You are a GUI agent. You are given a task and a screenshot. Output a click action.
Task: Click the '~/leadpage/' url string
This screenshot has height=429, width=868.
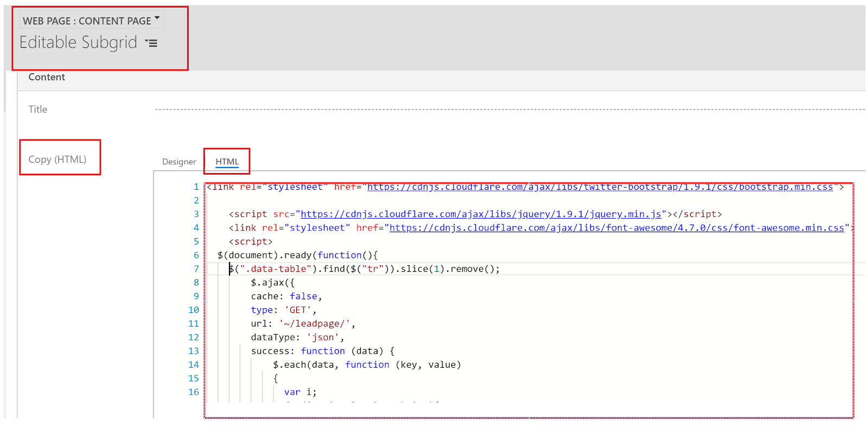point(314,324)
